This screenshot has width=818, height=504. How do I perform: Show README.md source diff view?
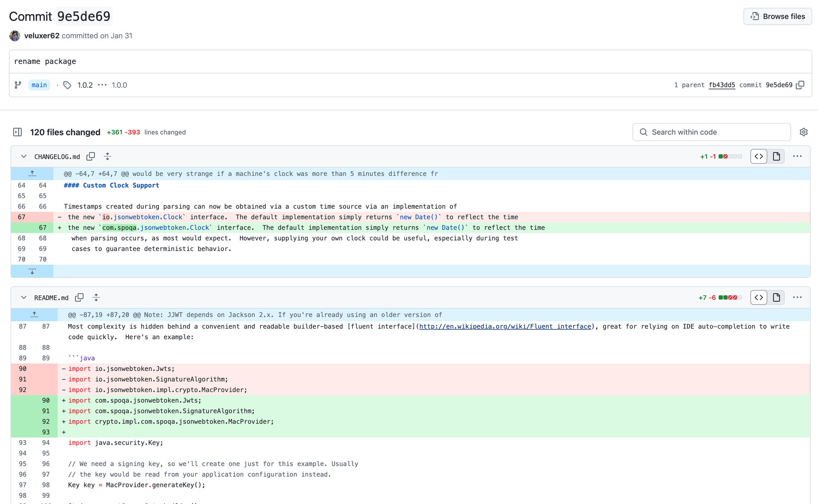(759, 297)
